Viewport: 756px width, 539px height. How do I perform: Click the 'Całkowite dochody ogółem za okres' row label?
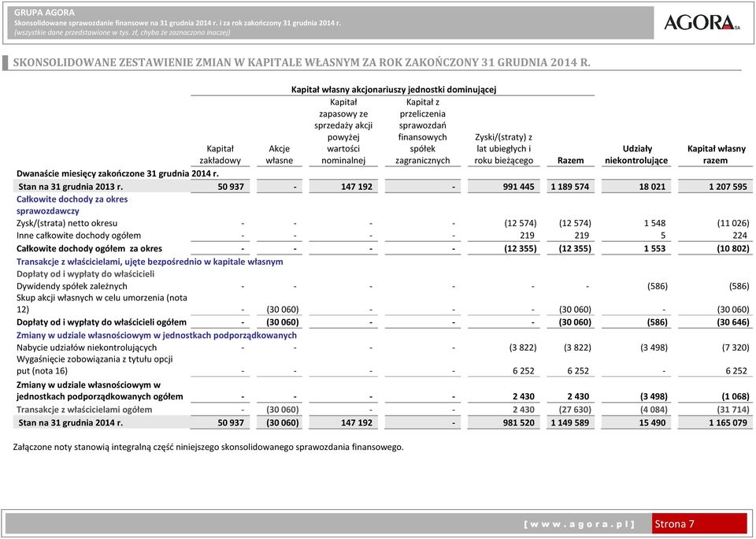[89, 248]
